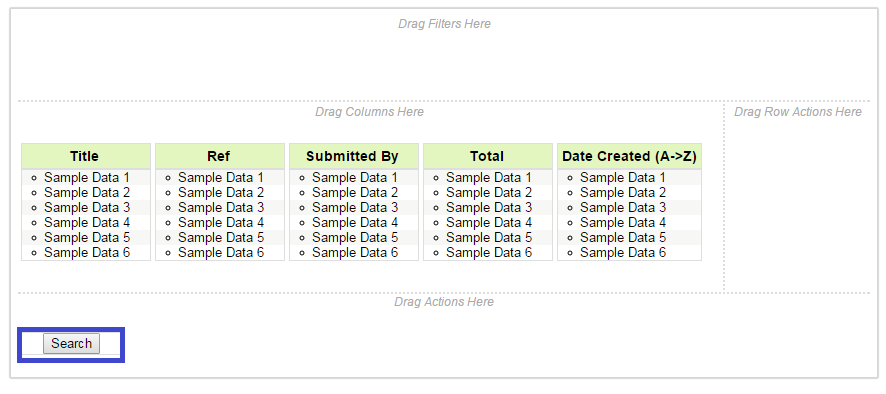Select the Title column header
This screenshot has height=394, width=886.
click(x=86, y=156)
